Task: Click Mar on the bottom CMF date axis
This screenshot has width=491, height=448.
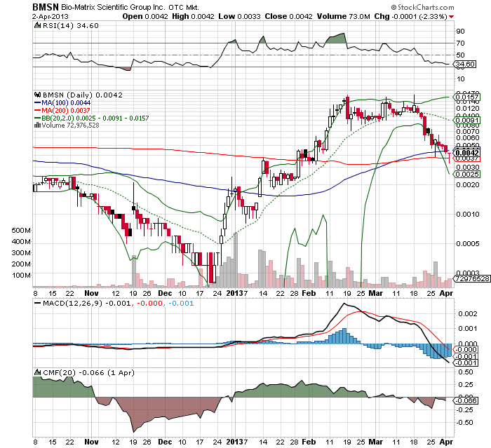Action: (376, 442)
